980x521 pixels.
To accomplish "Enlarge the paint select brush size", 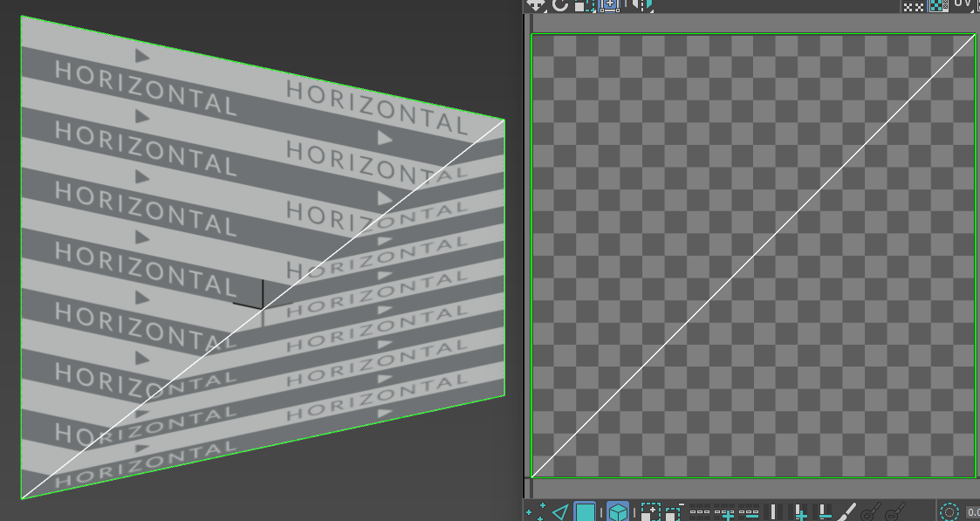I will (x=871, y=512).
